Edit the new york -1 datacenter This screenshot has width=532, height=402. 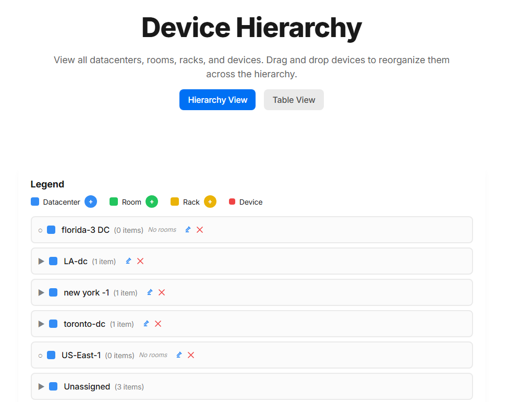coord(150,292)
